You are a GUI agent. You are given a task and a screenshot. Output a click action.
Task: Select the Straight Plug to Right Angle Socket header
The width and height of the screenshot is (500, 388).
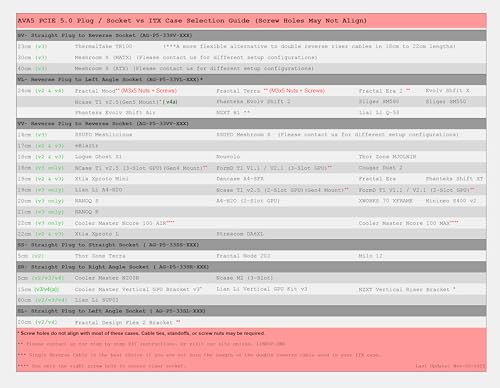tap(251, 267)
